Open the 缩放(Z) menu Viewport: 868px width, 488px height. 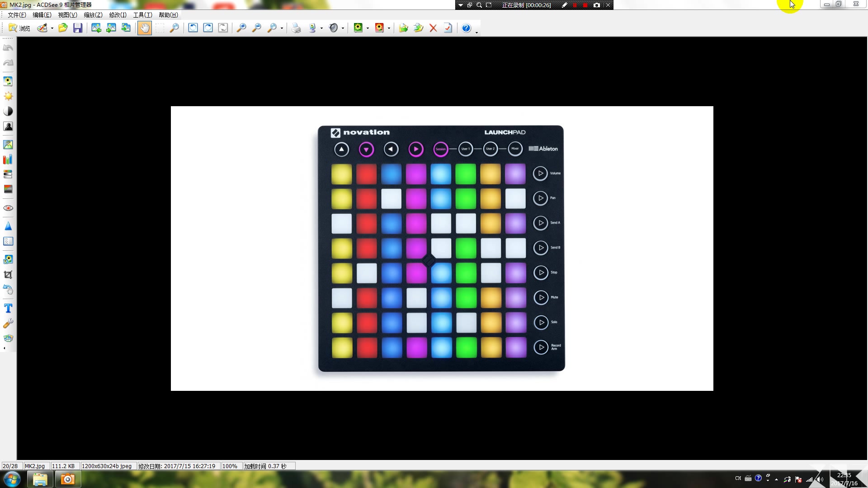[93, 15]
